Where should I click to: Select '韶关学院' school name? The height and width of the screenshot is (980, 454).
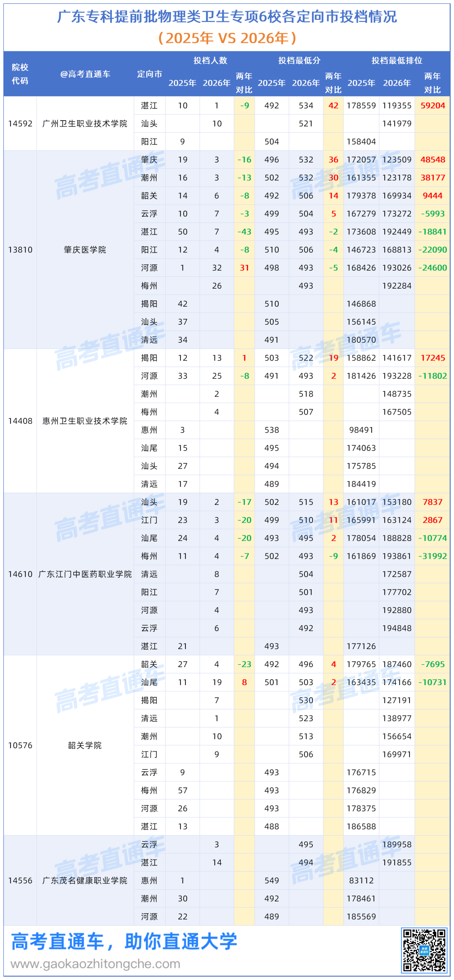pos(85,745)
